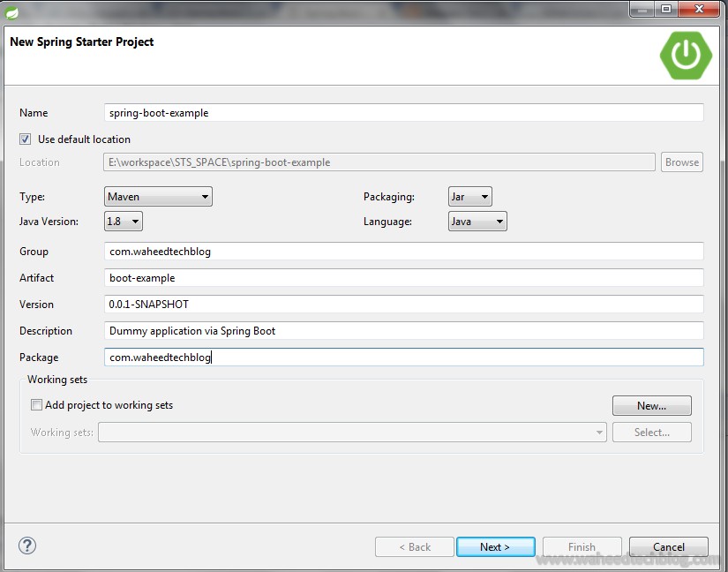The height and width of the screenshot is (572, 728).
Task: Cancel the new project wizard
Action: pos(667,546)
